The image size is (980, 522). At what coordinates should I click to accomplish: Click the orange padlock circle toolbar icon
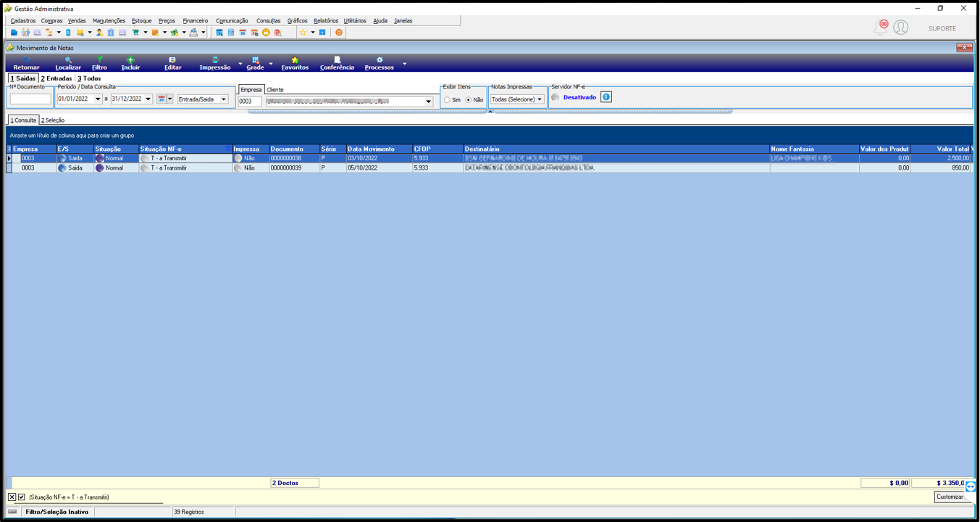tap(266, 33)
